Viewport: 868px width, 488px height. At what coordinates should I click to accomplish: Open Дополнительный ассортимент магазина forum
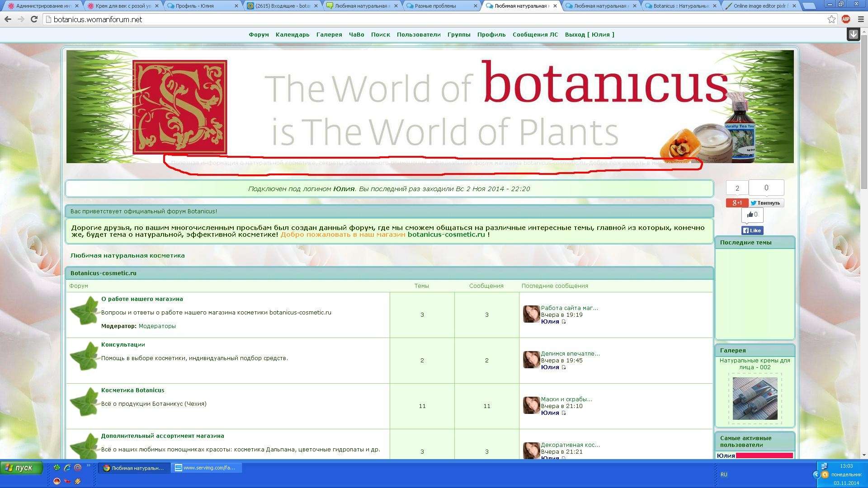point(162,436)
